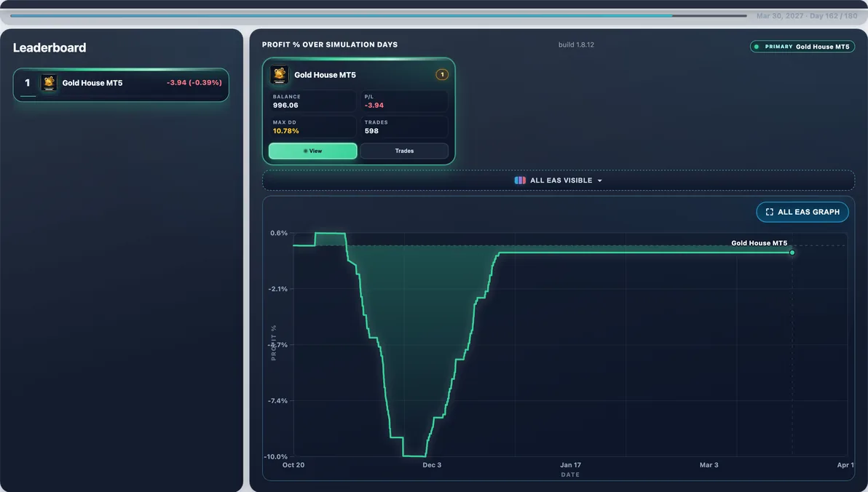This screenshot has width=868, height=492.
Task: Open the All EAs Visible dropdown
Action: pos(558,180)
